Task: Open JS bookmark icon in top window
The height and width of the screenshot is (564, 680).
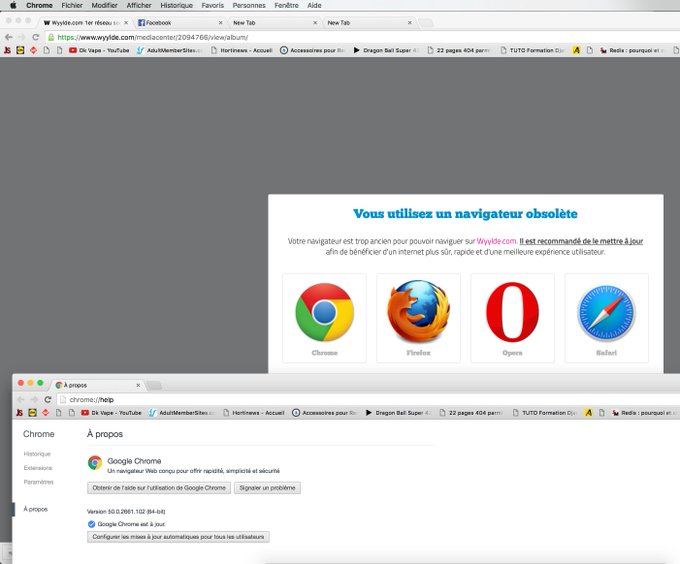Action: [7, 50]
